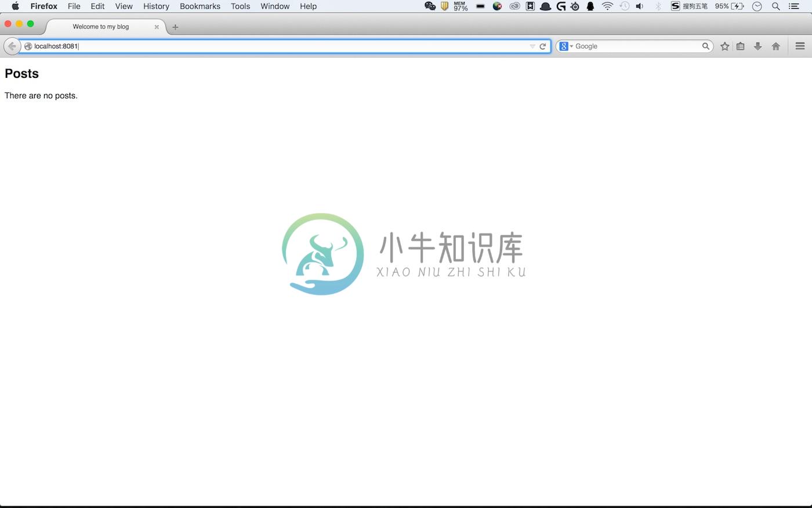The image size is (812, 508).
Task: Bookmark this page with the star icon
Action: point(725,46)
